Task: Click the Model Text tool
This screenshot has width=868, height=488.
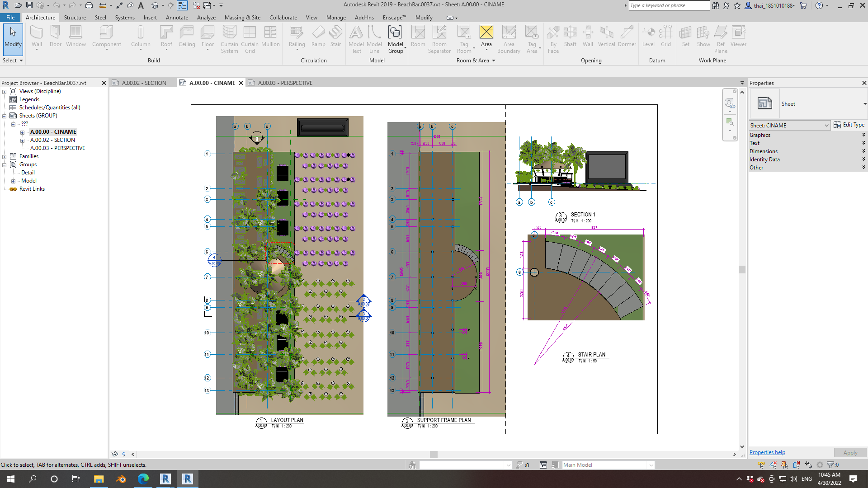Action: click(356, 39)
